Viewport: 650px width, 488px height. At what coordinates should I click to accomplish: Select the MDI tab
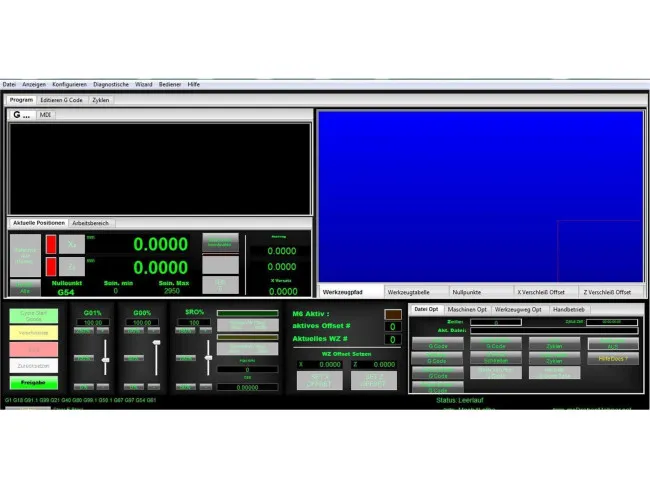tap(45, 115)
